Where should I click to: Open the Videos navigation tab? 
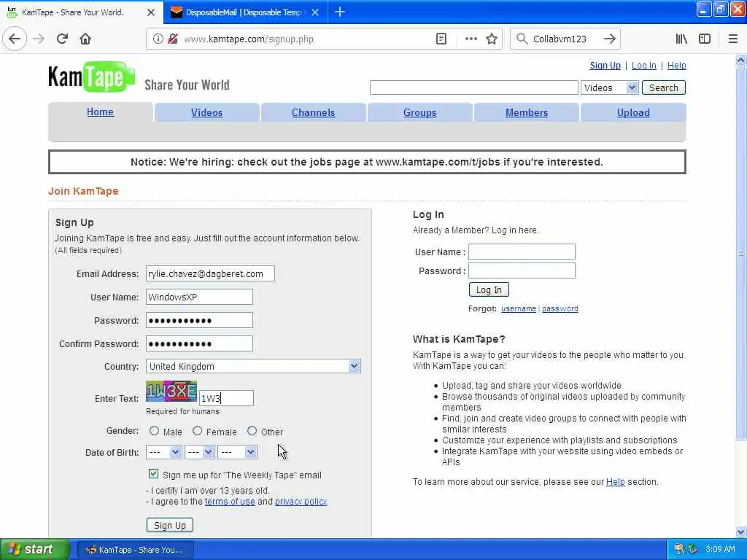[x=206, y=112]
